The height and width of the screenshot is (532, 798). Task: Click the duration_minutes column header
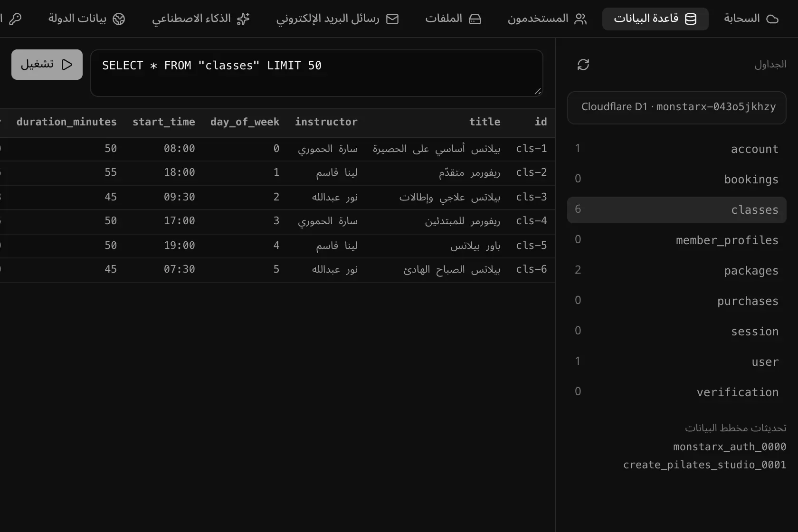point(66,122)
